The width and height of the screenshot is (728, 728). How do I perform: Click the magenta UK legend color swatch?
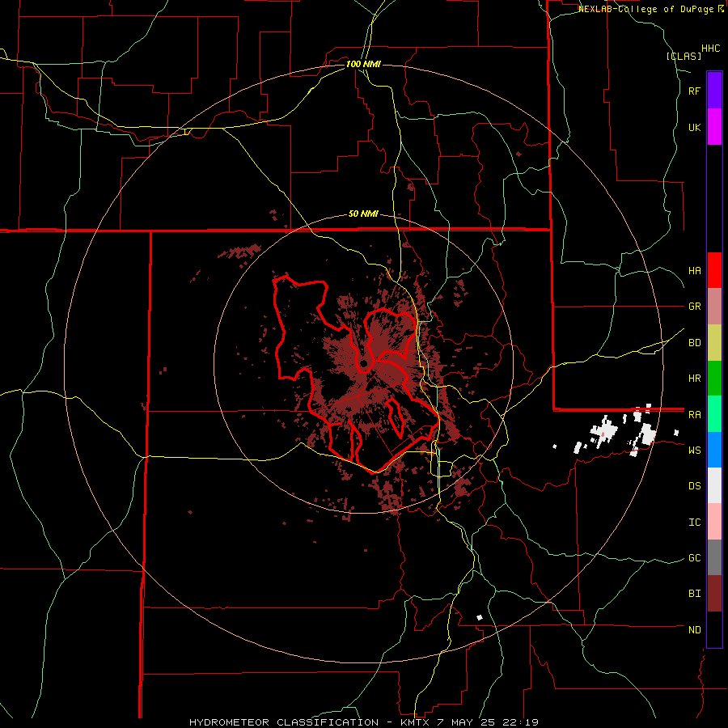coord(714,127)
